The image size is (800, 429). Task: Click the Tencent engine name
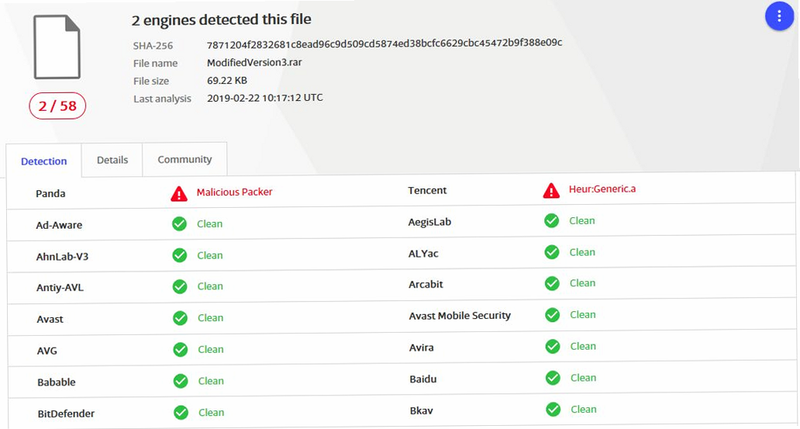click(x=427, y=190)
